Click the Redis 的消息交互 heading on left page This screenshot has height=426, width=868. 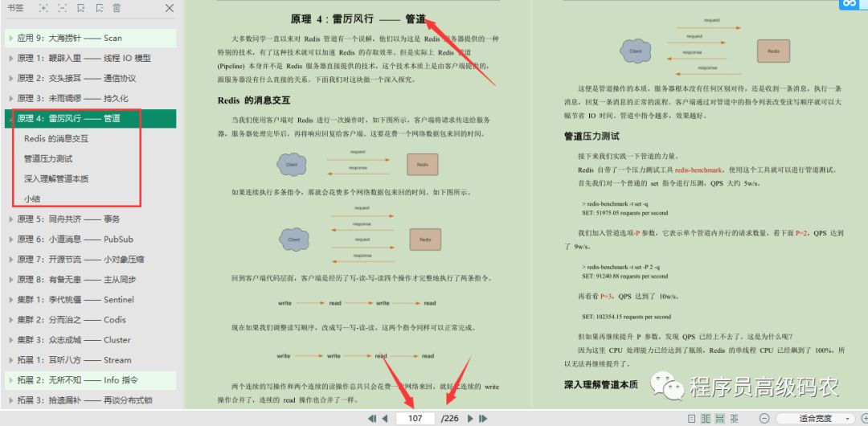[253, 100]
